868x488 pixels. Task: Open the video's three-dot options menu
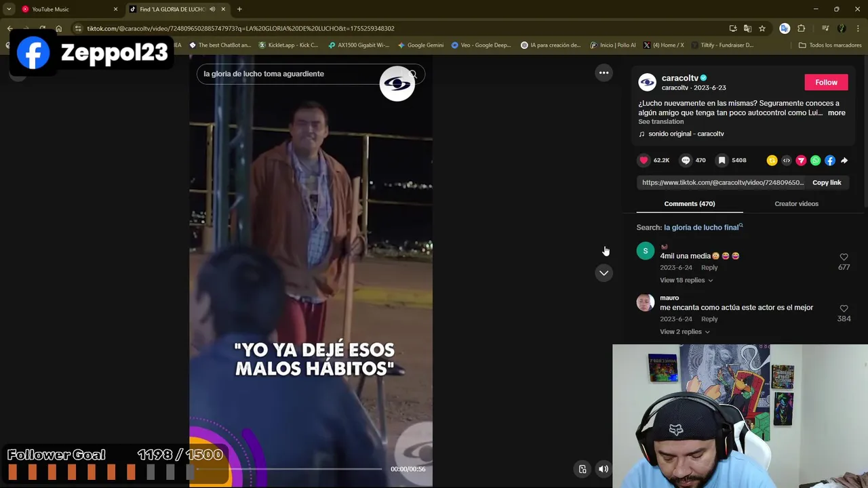click(604, 73)
